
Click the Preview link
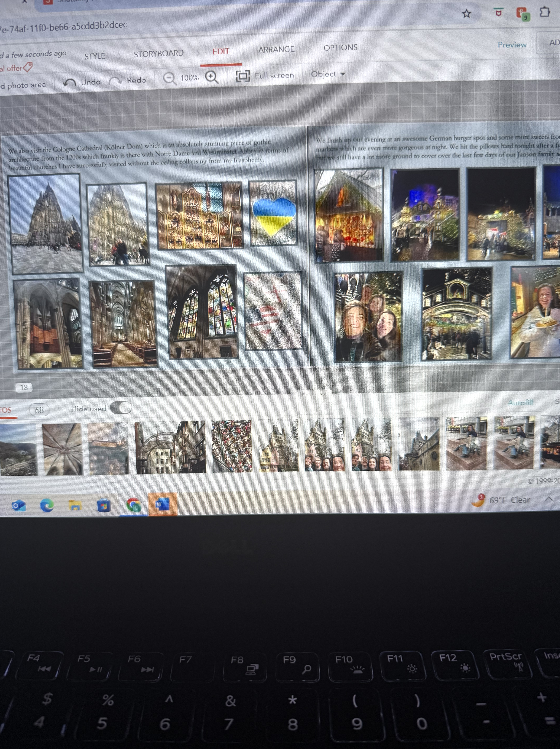click(512, 45)
